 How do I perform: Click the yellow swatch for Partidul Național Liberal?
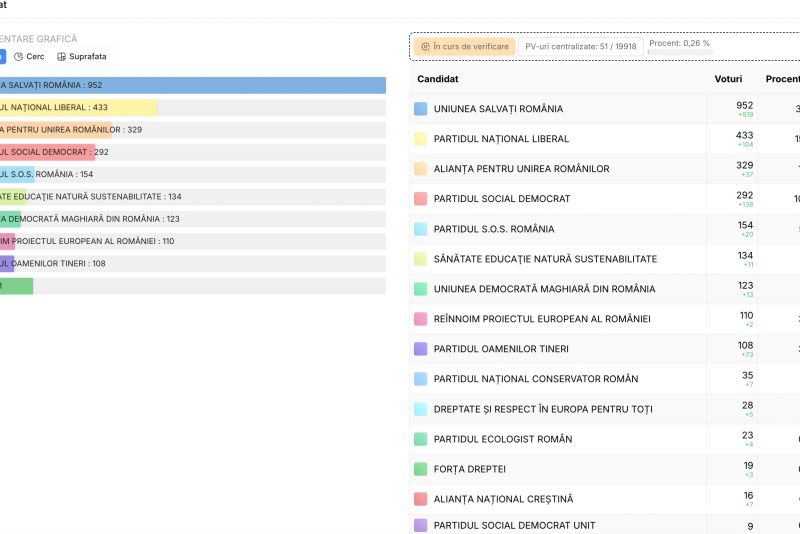[x=421, y=139]
